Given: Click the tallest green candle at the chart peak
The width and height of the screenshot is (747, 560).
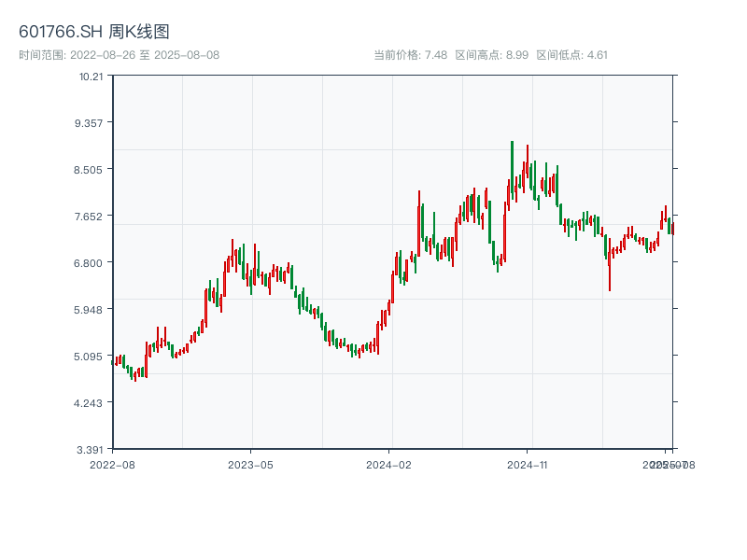Looking at the screenshot, I should pos(512,168).
